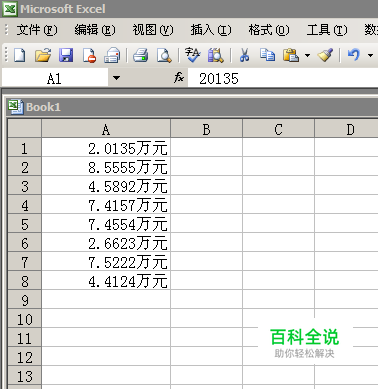
Task: Select the cell containing 8.5555万元
Action: (x=106, y=166)
